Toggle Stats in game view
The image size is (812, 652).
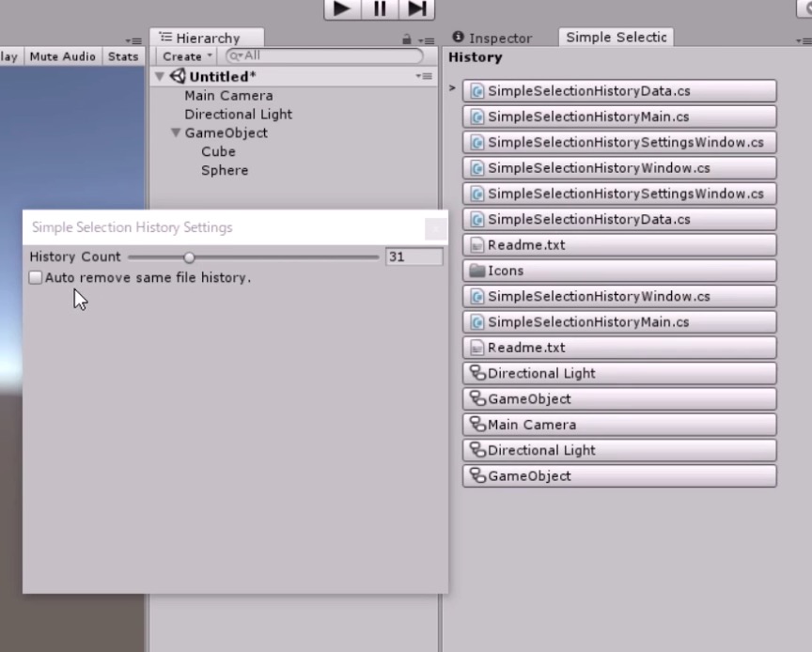pos(123,56)
